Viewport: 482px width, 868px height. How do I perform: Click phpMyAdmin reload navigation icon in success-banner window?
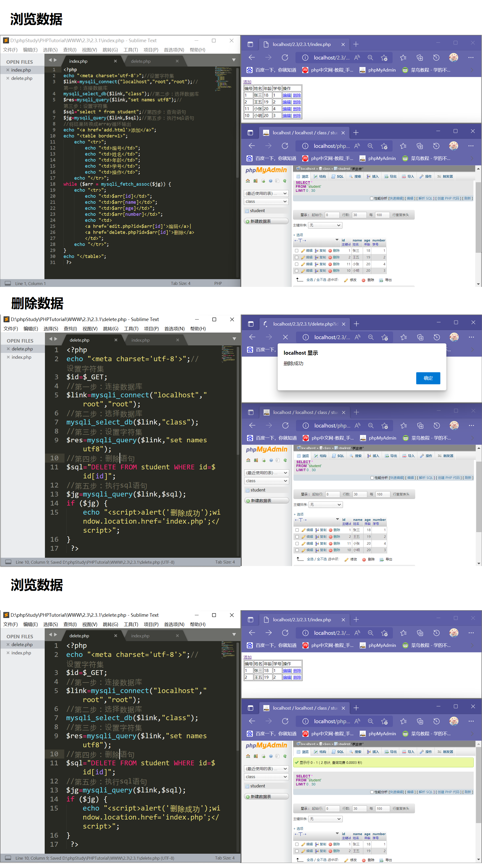(285, 756)
